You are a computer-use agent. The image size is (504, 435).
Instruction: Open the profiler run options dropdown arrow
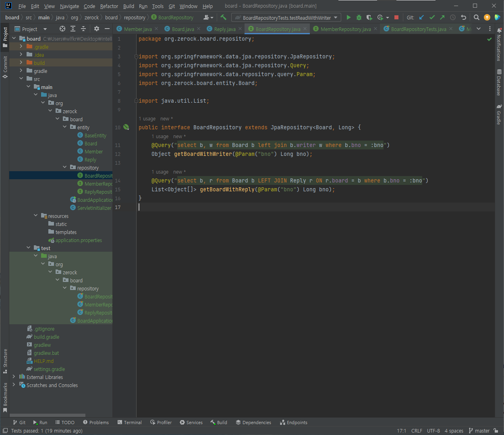[388, 18]
